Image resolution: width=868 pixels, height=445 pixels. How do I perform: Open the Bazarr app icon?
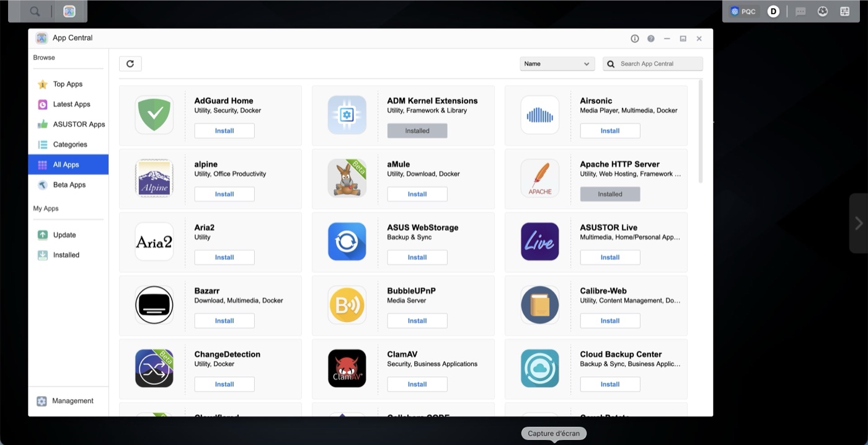coord(154,305)
